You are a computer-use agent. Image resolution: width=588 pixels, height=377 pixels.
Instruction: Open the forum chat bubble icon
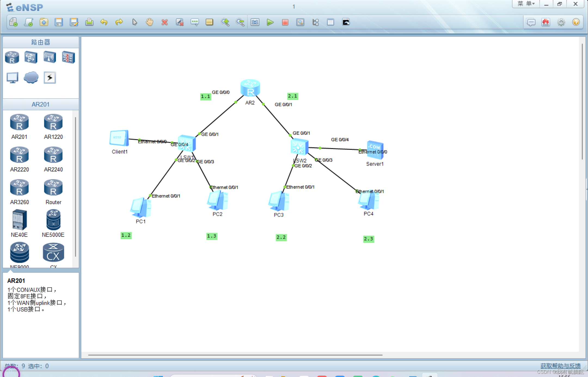click(531, 22)
